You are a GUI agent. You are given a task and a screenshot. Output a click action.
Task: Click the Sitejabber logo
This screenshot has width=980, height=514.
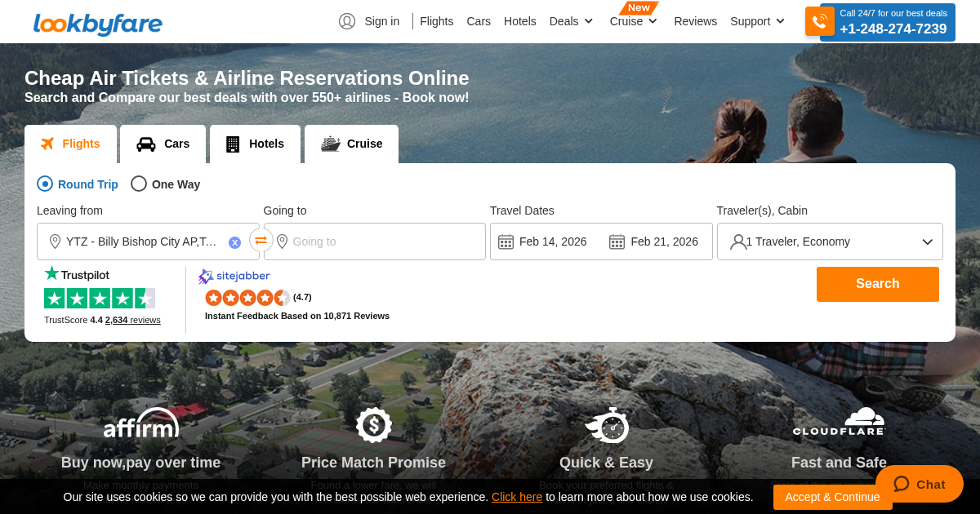(x=234, y=277)
